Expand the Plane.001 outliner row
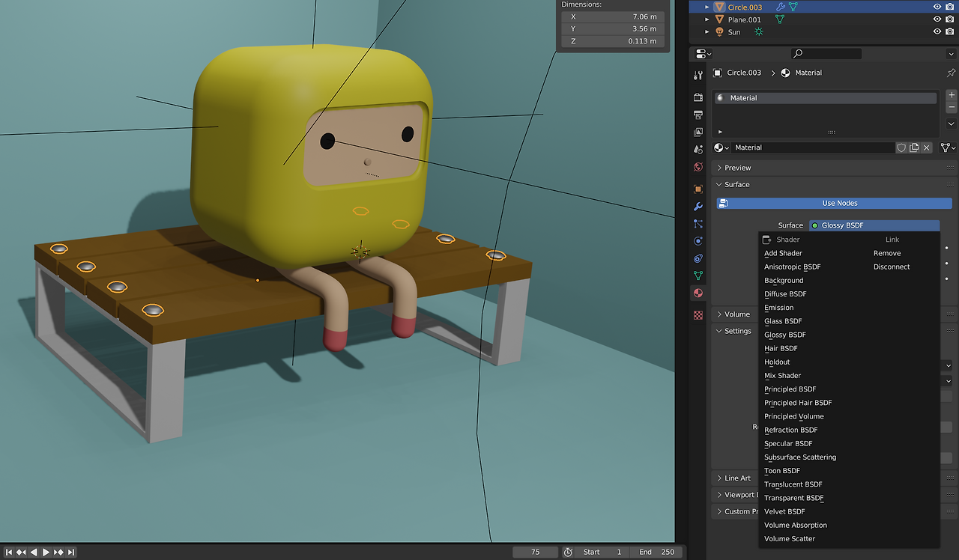The height and width of the screenshot is (560, 959). point(707,19)
